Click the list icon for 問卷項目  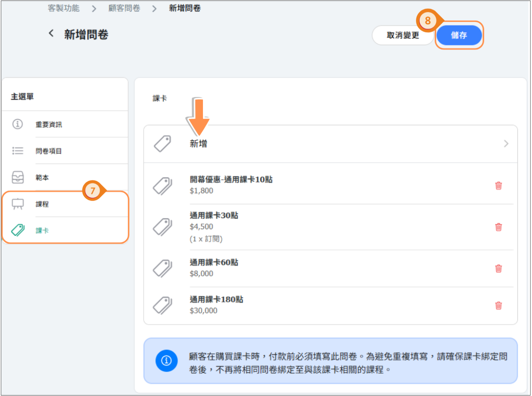pos(18,151)
